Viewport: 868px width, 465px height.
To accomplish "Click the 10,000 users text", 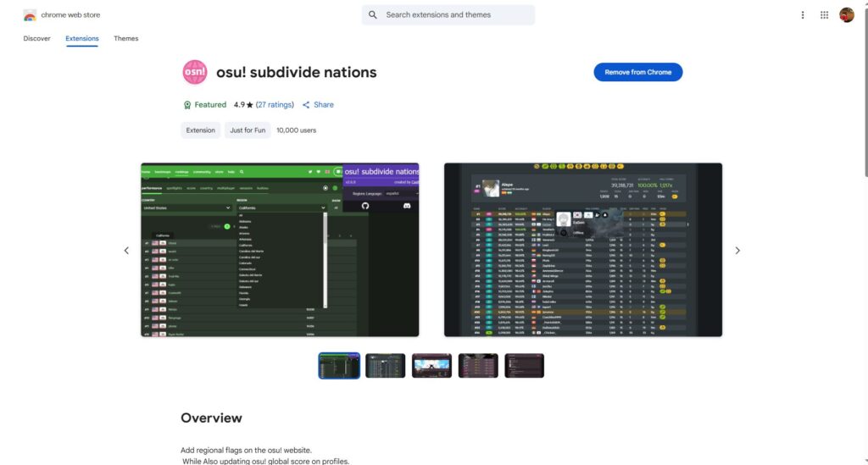I will tap(296, 130).
